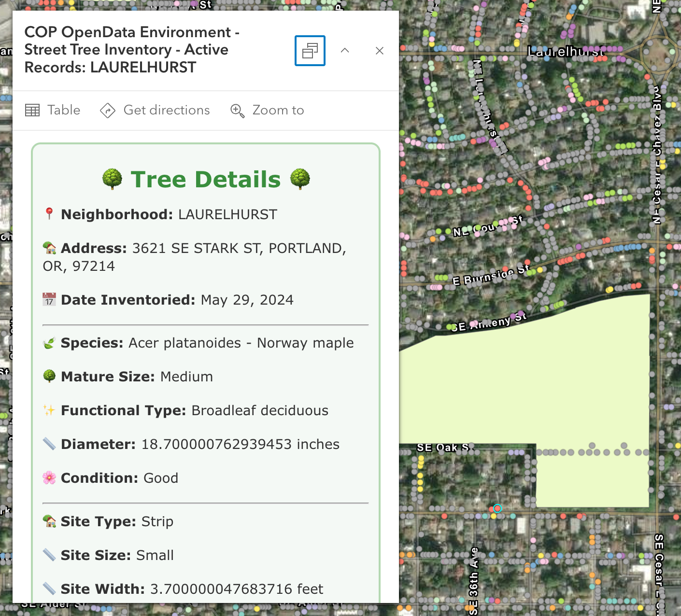
Task: Click the SE Oak St map label
Action: [x=443, y=448]
